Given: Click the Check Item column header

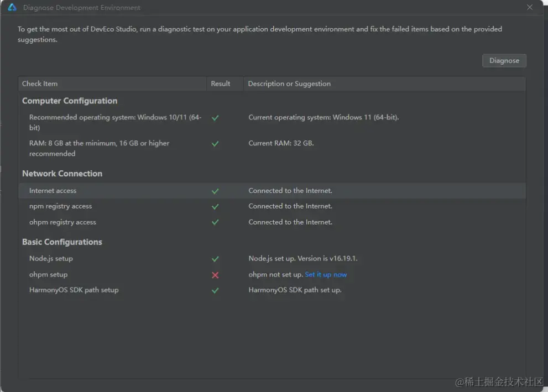Looking at the screenshot, I should tap(40, 84).
